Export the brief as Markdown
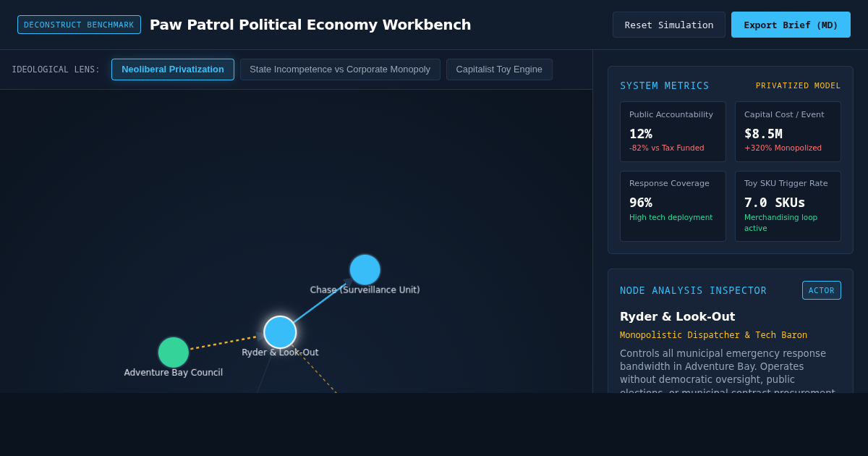This screenshot has height=456, width=868. 791,25
